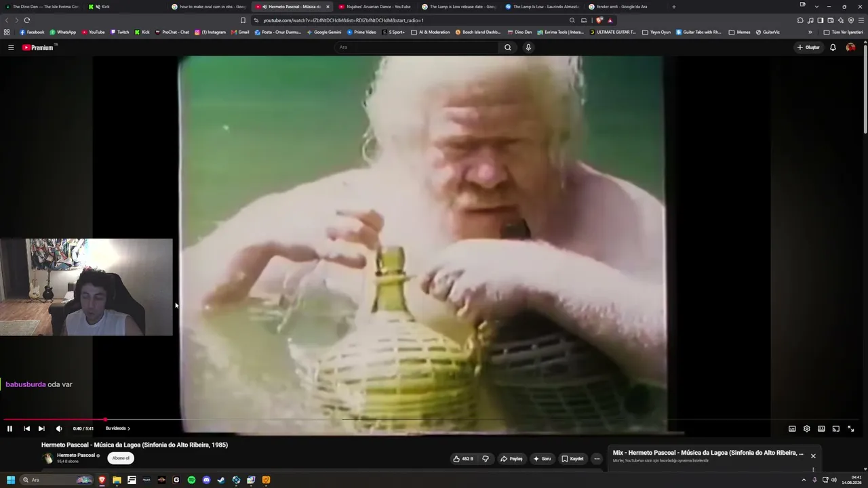Open the YouTube notifications bell

click(x=833, y=47)
